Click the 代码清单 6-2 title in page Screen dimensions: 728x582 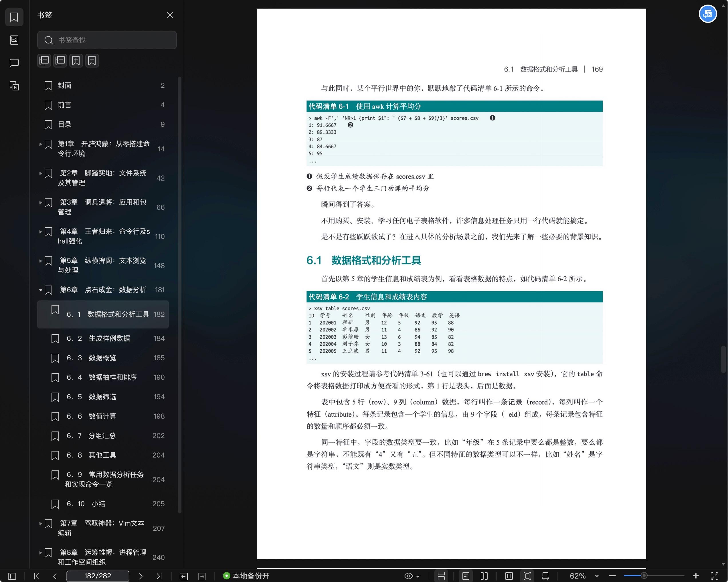coord(368,297)
